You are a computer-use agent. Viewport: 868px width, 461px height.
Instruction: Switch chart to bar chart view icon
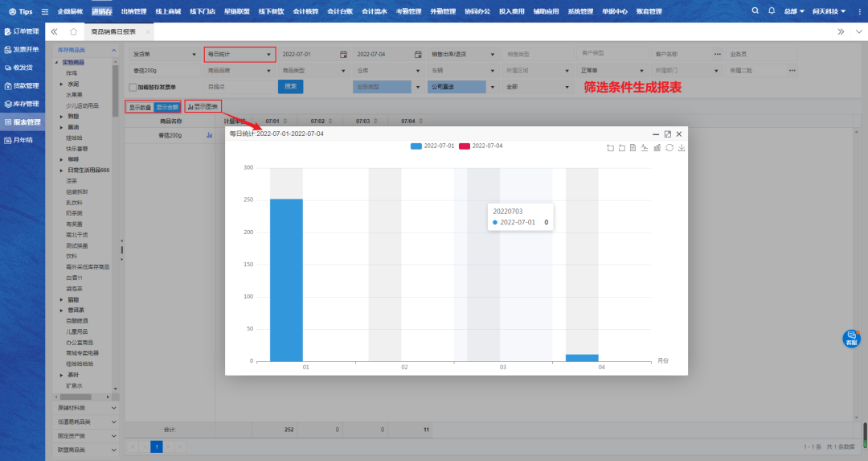point(657,147)
